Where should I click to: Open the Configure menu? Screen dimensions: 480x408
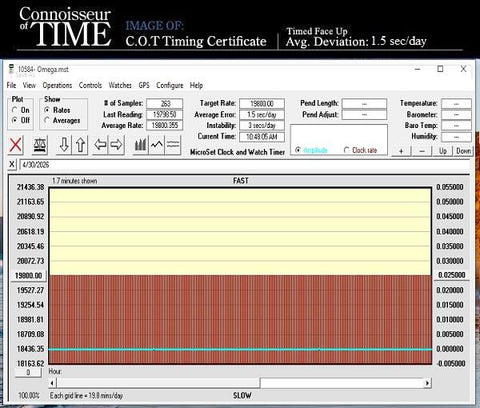pyautogui.click(x=170, y=85)
